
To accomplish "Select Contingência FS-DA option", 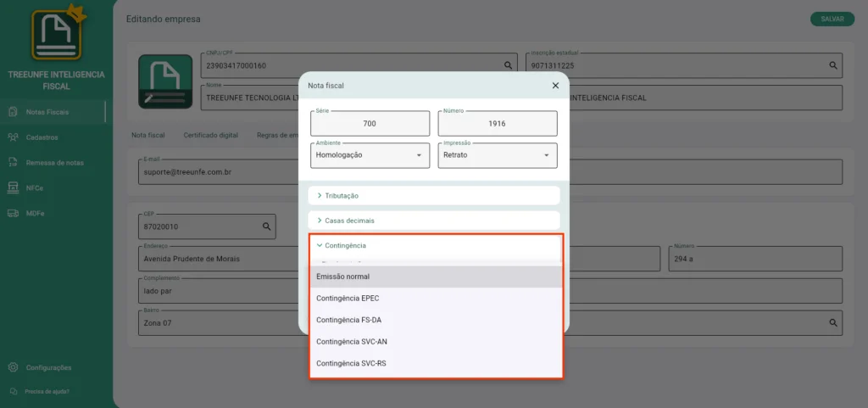I will pos(436,320).
